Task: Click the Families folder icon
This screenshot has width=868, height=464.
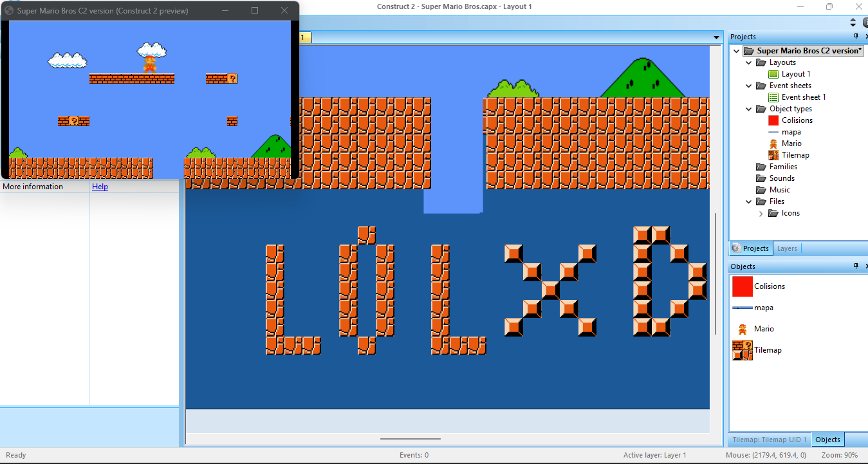Action: (761, 167)
